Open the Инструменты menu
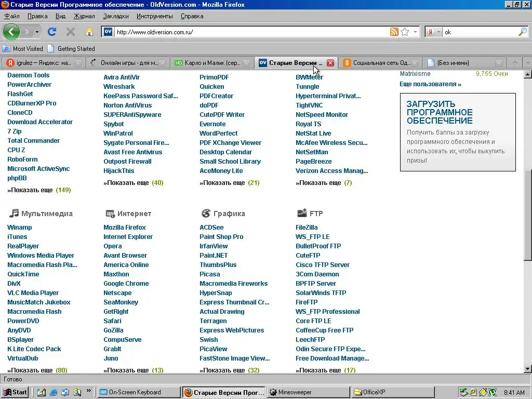The image size is (532, 399). [x=154, y=16]
